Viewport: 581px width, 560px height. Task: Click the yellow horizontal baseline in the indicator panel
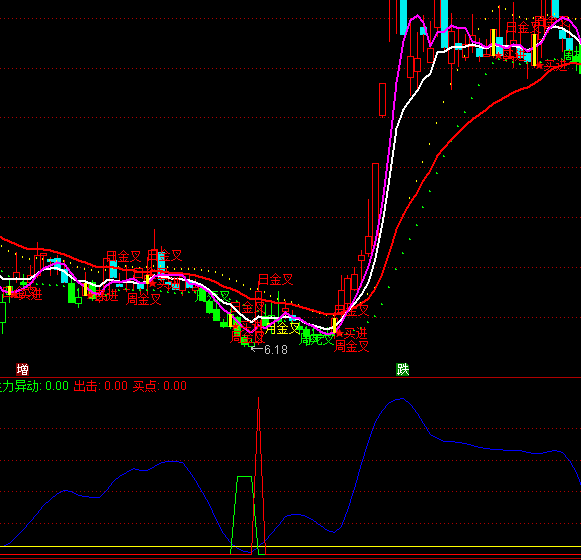[x=290, y=546]
